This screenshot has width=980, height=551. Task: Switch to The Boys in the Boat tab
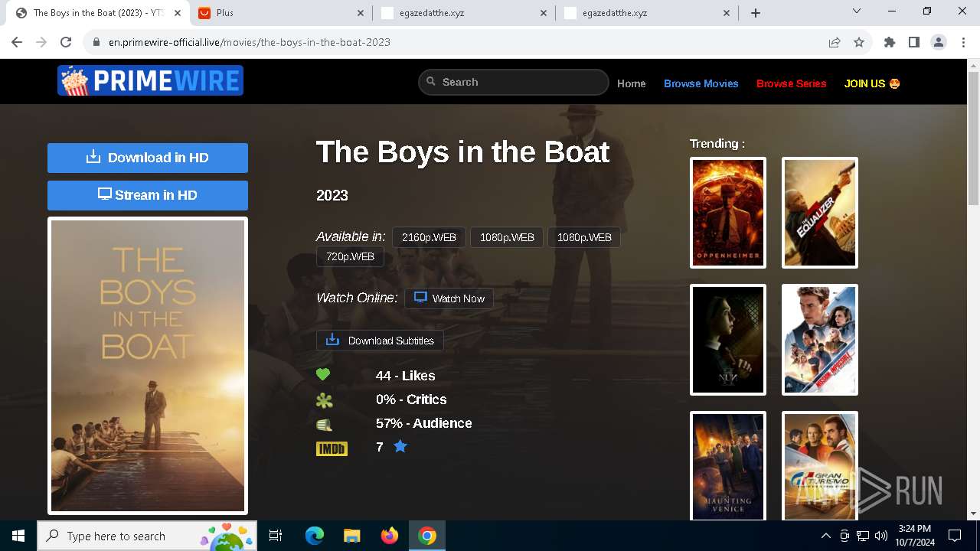(97, 13)
